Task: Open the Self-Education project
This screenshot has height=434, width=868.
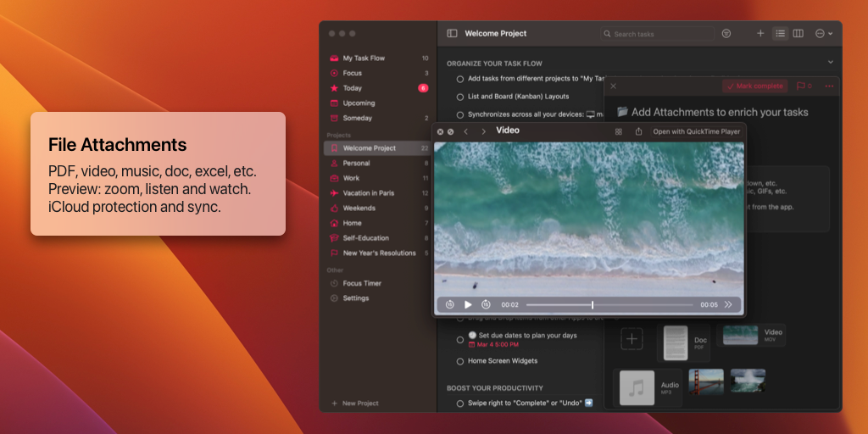Action: click(x=377, y=238)
